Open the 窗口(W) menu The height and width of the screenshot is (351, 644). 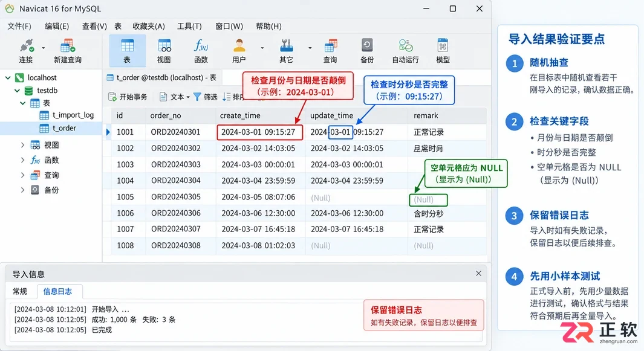pos(229,26)
